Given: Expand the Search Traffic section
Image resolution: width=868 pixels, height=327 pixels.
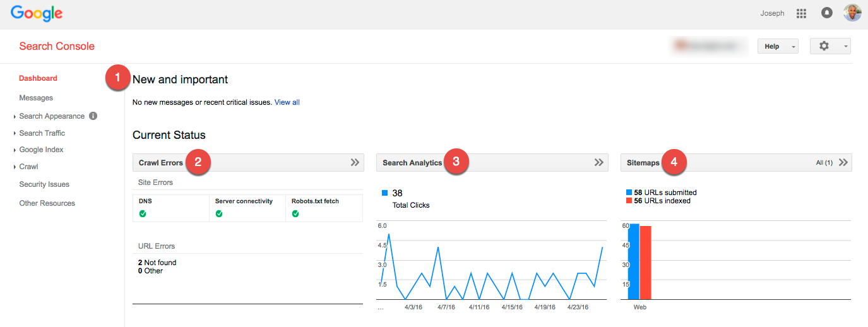Looking at the screenshot, I should 42,133.
